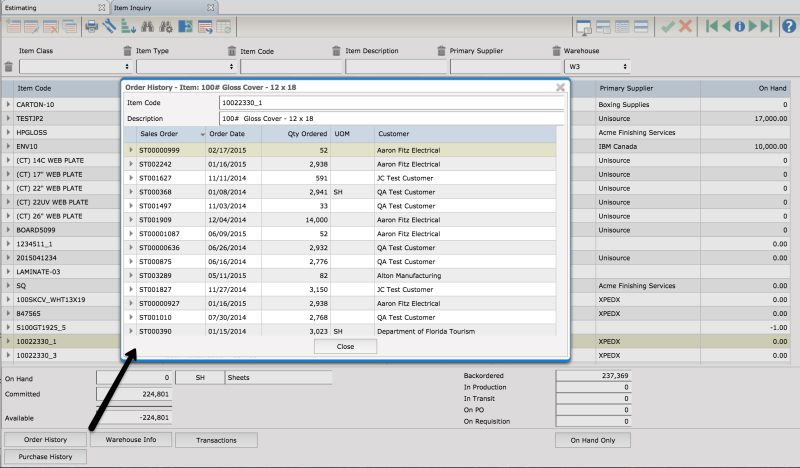Close the Estimating tab
Viewport: 800px width, 468px height.
[102, 8]
